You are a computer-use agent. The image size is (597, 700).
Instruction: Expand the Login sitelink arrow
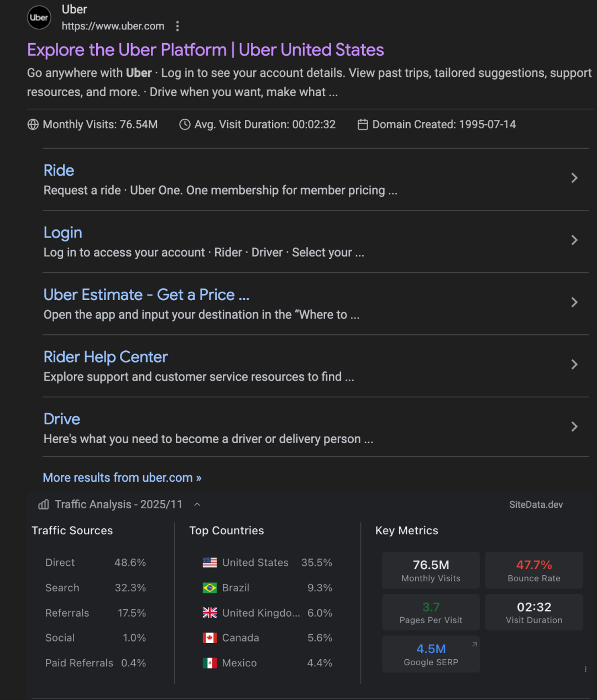pos(574,240)
